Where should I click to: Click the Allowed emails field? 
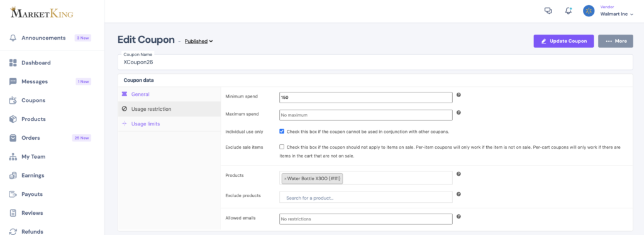point(366,219)
